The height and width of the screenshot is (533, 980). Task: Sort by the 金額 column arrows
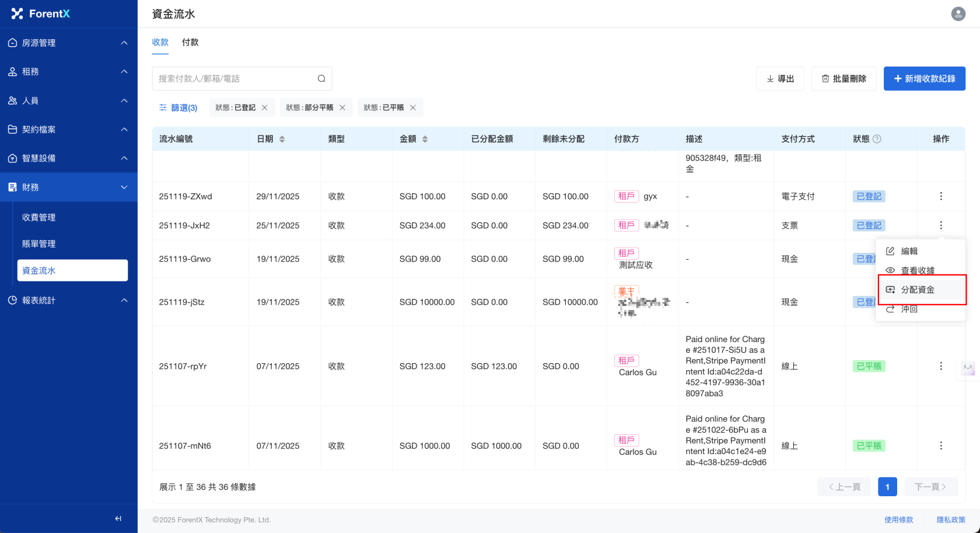pyautogui.click(x=425, y=139)
